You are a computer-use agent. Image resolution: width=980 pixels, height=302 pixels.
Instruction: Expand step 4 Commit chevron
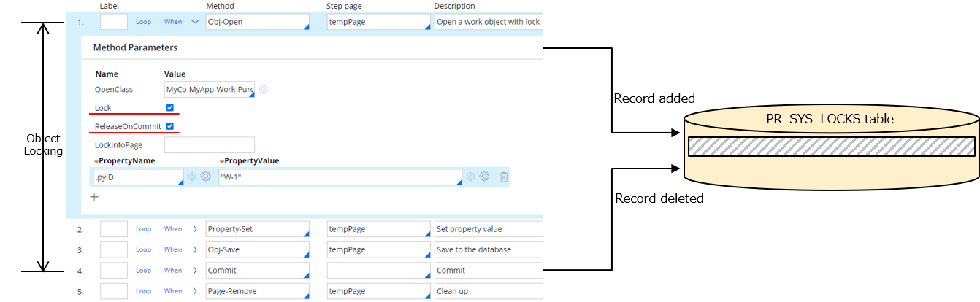(x=195, y=270)
